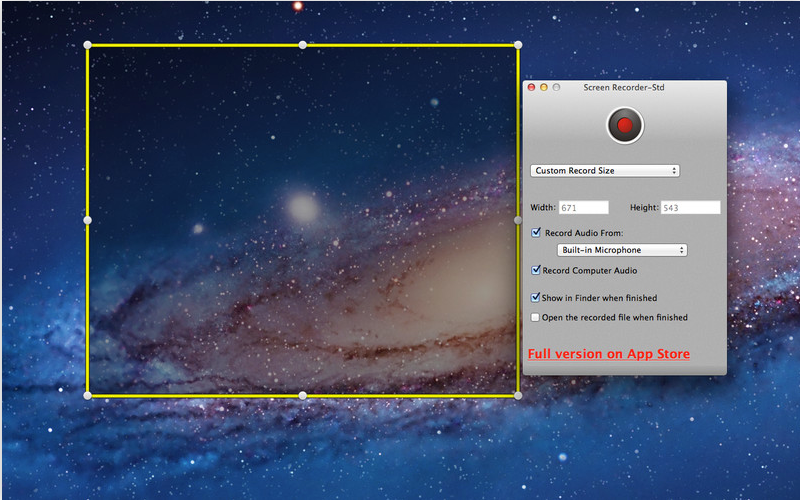This screenshot has width=800, height=500.
Task: Click the right-middle selection handle
Action: (518, 220)
